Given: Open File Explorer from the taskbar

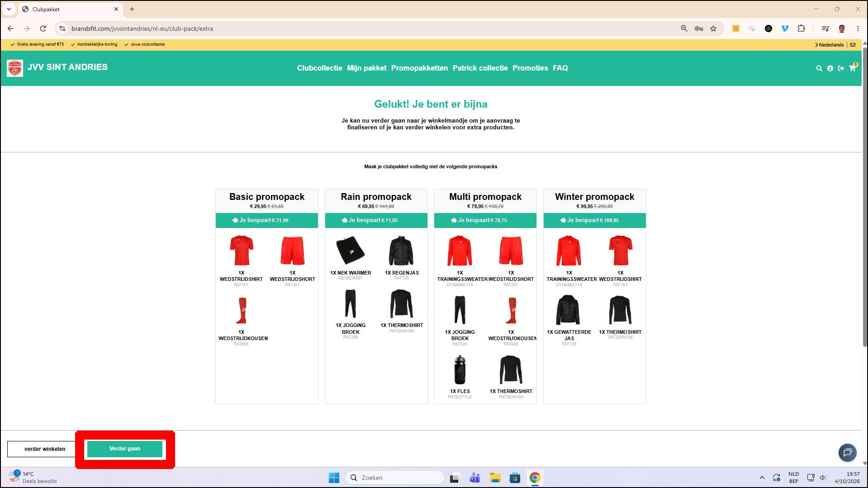Looking at the screenshot, I should 495,478.
